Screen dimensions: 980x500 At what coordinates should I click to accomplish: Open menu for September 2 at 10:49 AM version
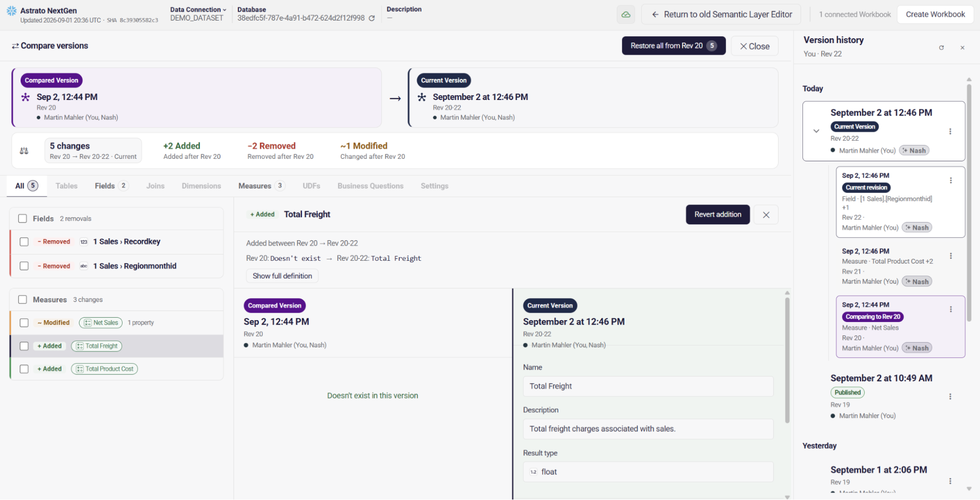(x=950, y=397)
